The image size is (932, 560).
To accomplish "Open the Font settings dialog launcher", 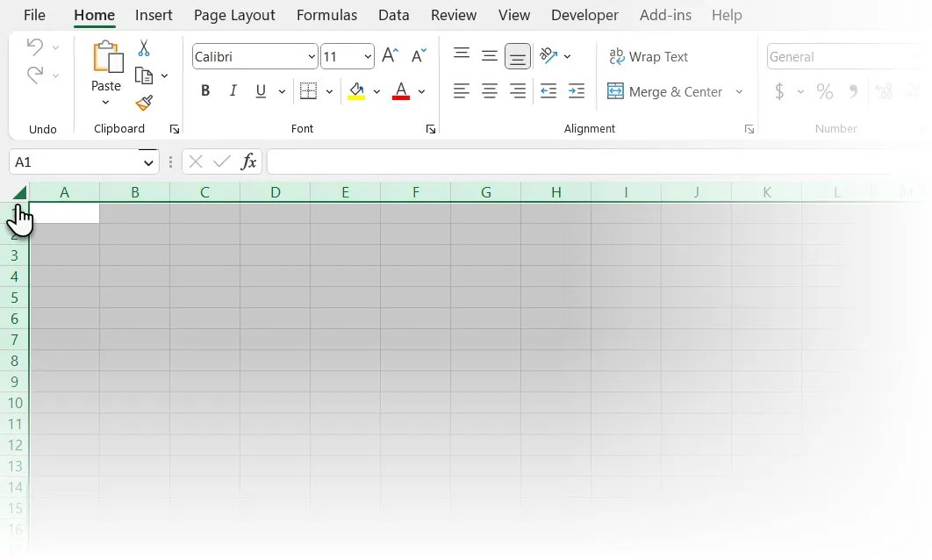I will 431,128.
